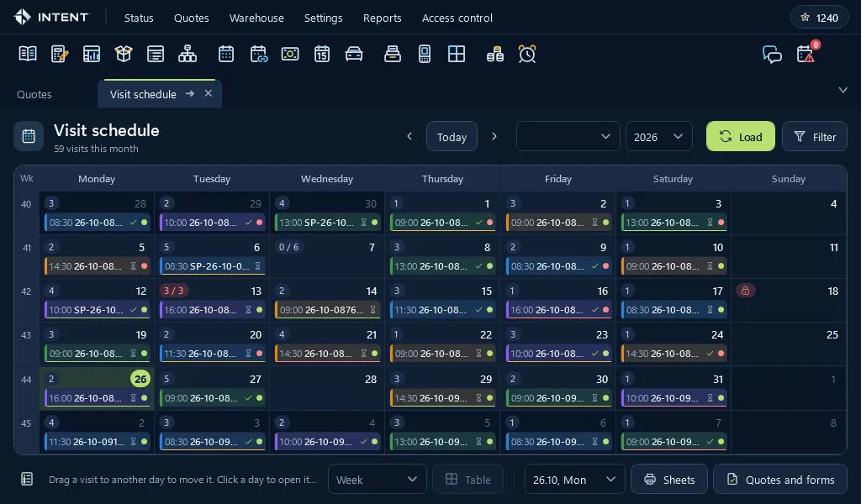
Task: Click the 0 / 6 counter on Wednesday 7
Action: tap(289, 247)
